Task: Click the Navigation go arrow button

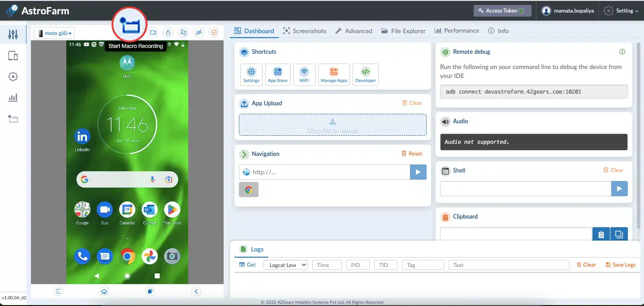Action: click(x=418, y=172)
